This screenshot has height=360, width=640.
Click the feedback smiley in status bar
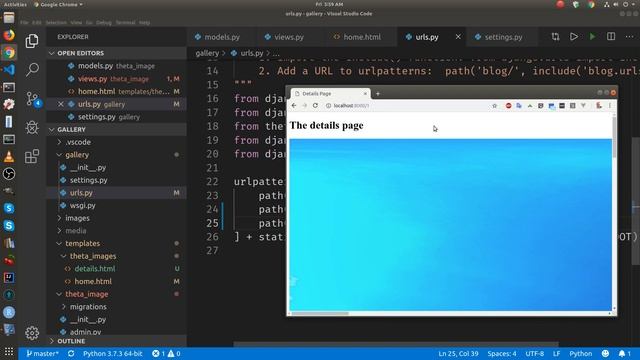coord(605,353)
